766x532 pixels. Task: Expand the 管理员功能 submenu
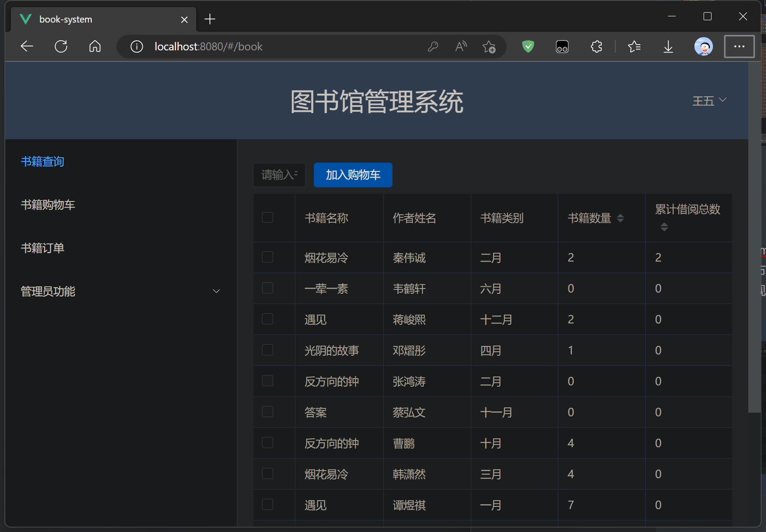(120, 291)
